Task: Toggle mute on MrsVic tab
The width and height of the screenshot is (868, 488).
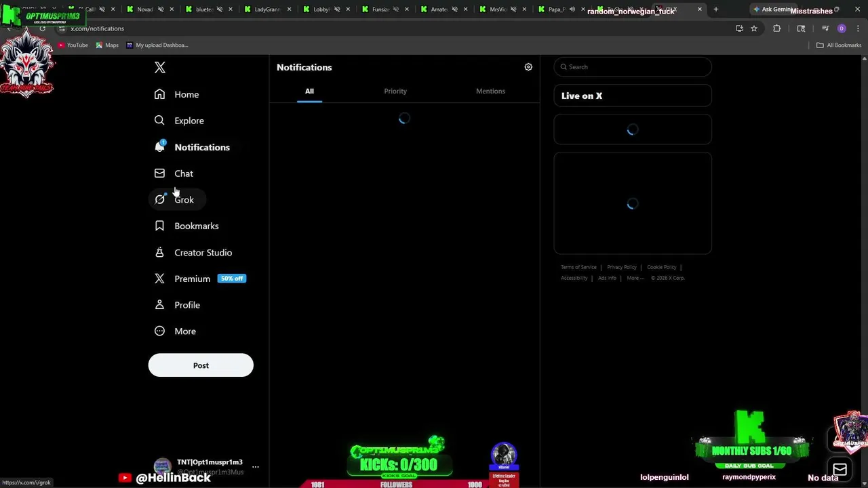Action: [513, 9]
